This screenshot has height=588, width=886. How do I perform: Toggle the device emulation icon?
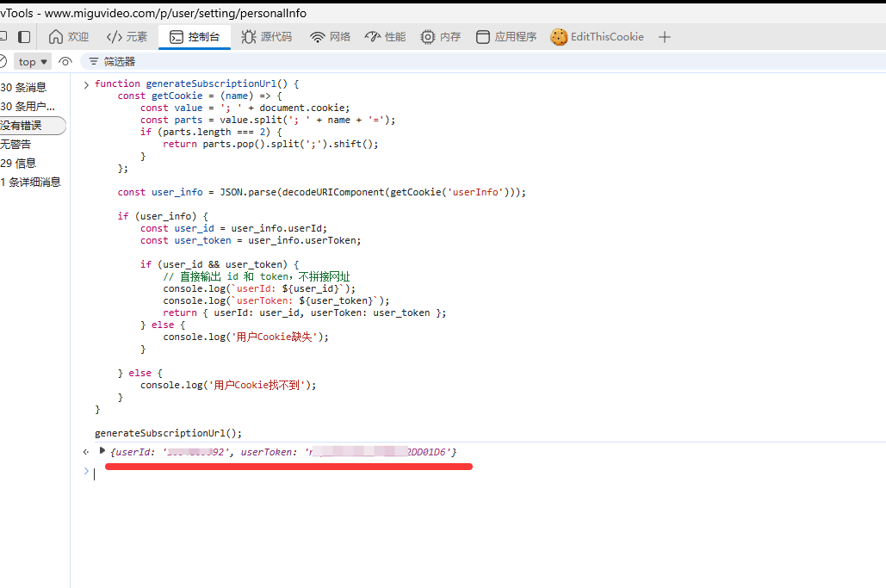[24, 37]
